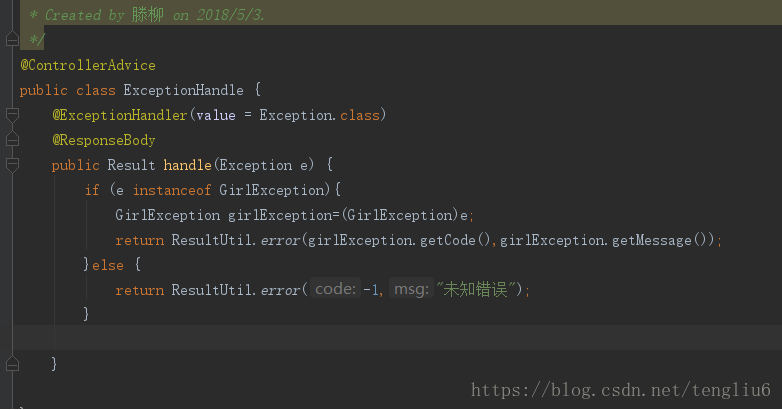Collapse the handle method fold marker
782x410 pixels.
pyautogui.click(x=12, y=165)
